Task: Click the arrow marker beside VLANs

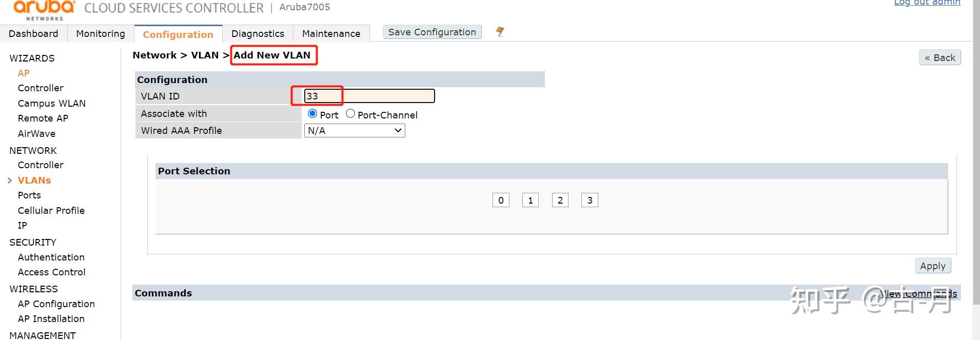Action: (x=10, y=181)
